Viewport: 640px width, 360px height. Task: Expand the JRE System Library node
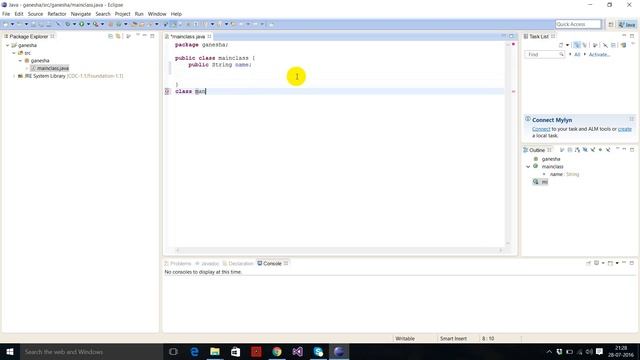[14, 76]
